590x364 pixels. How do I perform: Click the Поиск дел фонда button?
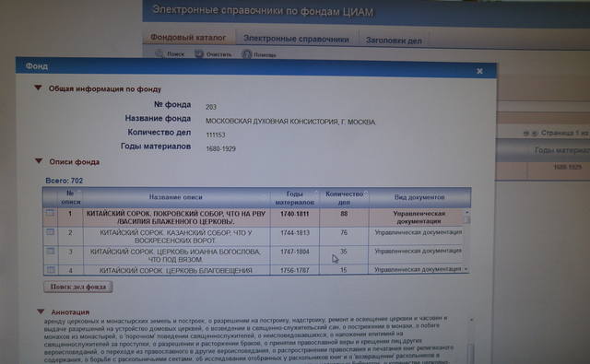(x=78, y=287)
